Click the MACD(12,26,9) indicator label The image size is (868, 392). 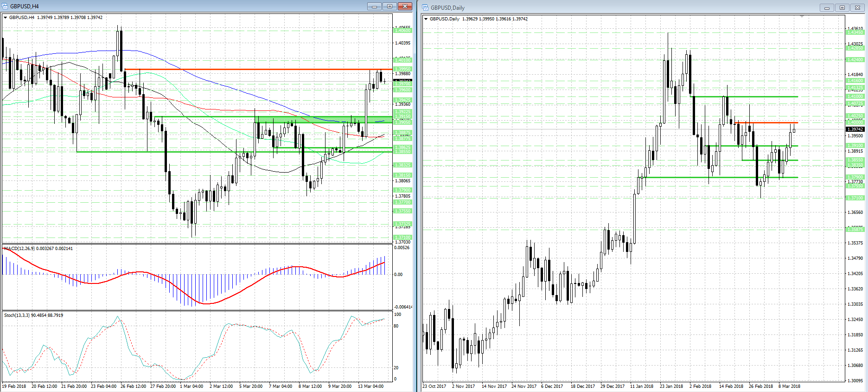tap(38, 248)
